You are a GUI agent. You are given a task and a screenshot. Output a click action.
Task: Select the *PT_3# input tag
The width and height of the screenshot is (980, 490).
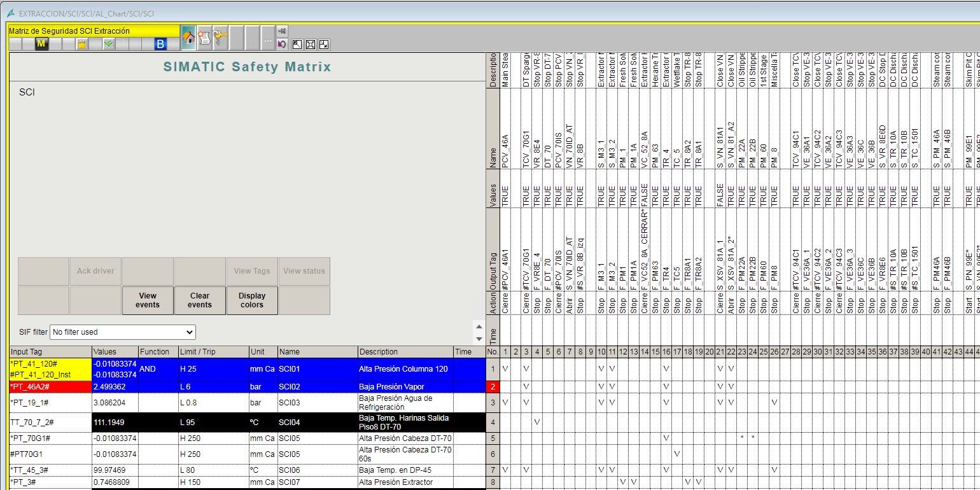tap(50, 482)
